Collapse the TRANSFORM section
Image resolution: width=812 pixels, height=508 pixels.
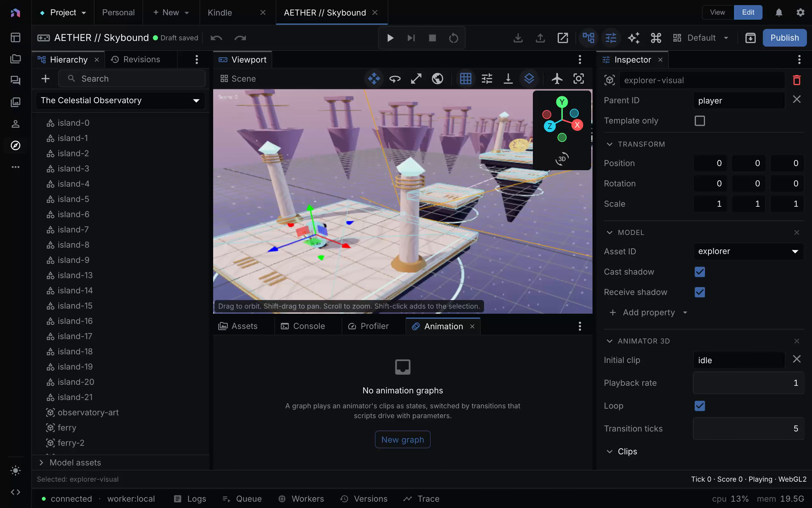(x=610, y=144)
